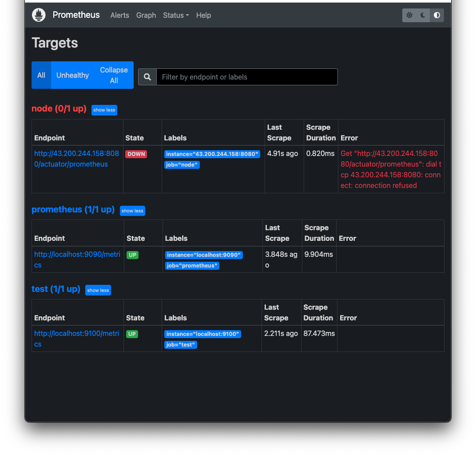Click the DOWN state badge
476x455 pixels.
pyautogui.click(x=136, y=154)
